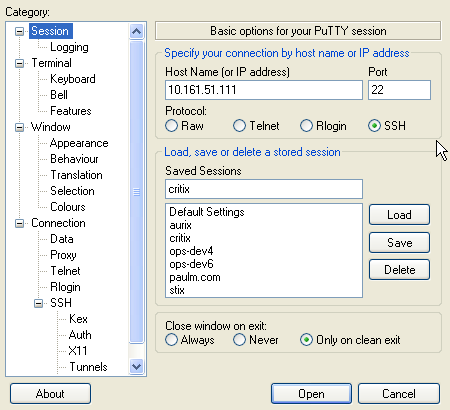This screenshot has width=450, height=410.
Task: Click the Host Name input field
Action: (x=264, y=90)
